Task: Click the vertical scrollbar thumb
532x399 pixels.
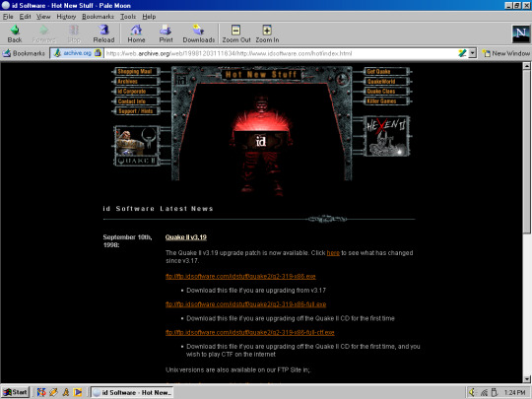Action: (526, 152)
